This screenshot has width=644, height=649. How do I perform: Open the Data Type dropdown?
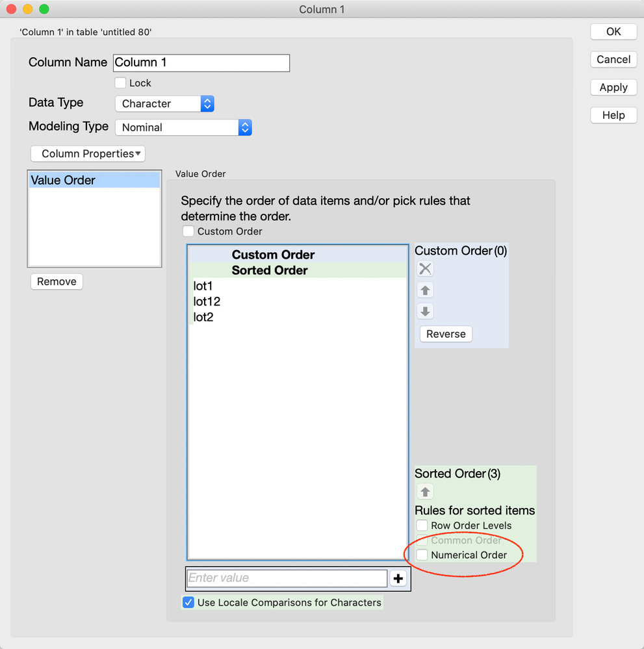click(164, 103)
